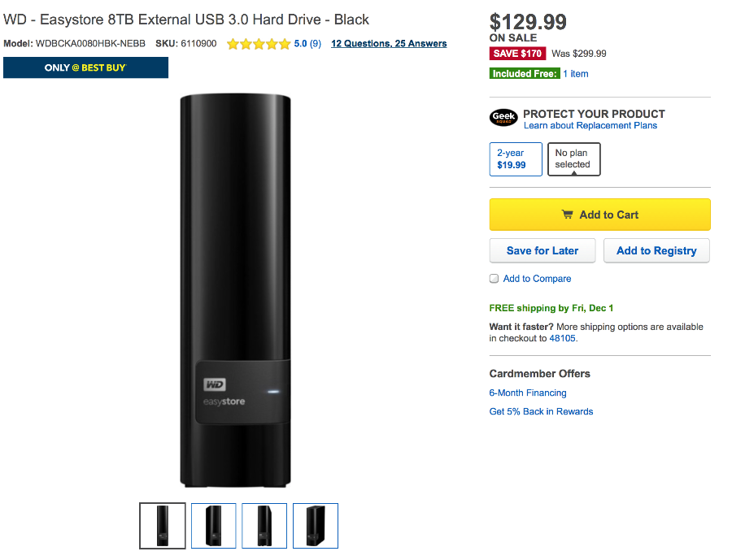Open the 12 Questions, 25 Answers link
This screenshot has width=732, height=560.
pos(389,43)
